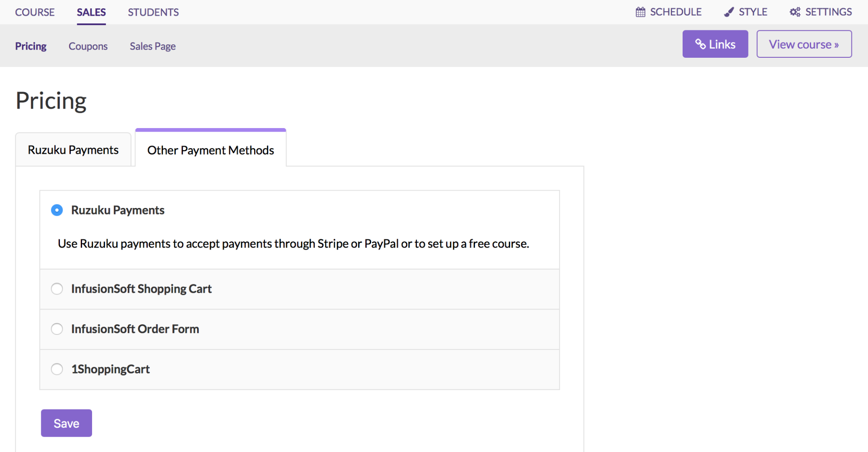This screenshot has width=868, height=452.
Task: Open the STYLE menu label
Action: (x=753, y=12)
